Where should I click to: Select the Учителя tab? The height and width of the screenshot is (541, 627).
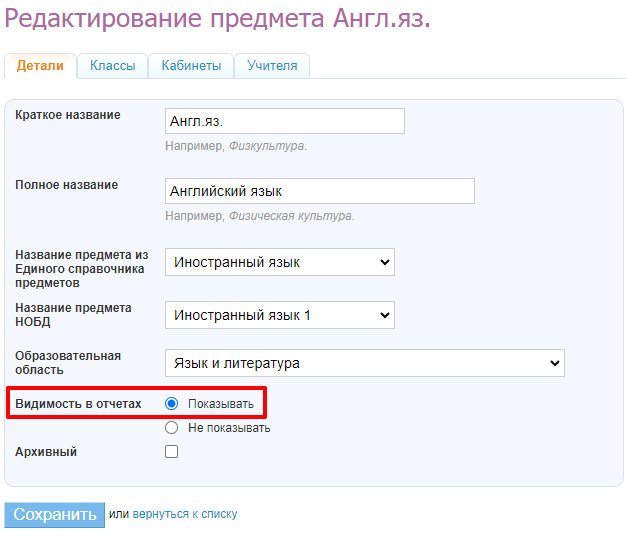click(x=272, y=66)
